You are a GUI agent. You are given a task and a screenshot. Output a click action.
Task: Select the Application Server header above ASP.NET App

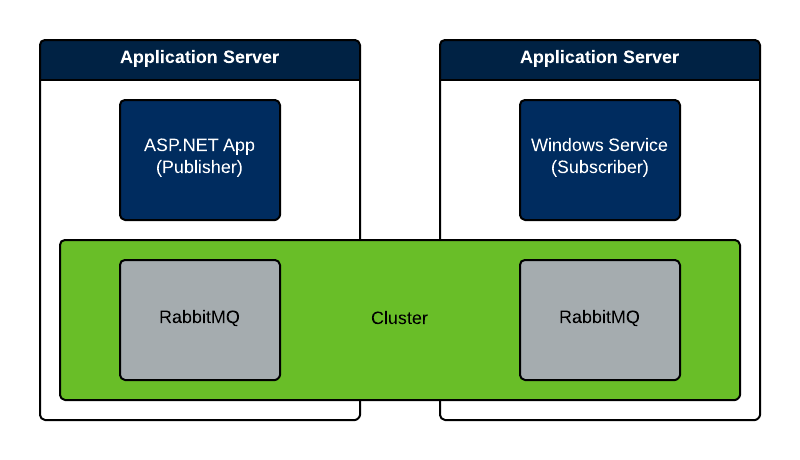[x=200, y=60]
